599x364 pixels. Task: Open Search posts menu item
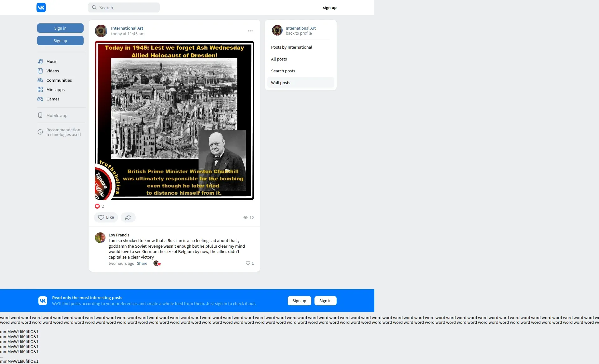click(x=283, y=71)
